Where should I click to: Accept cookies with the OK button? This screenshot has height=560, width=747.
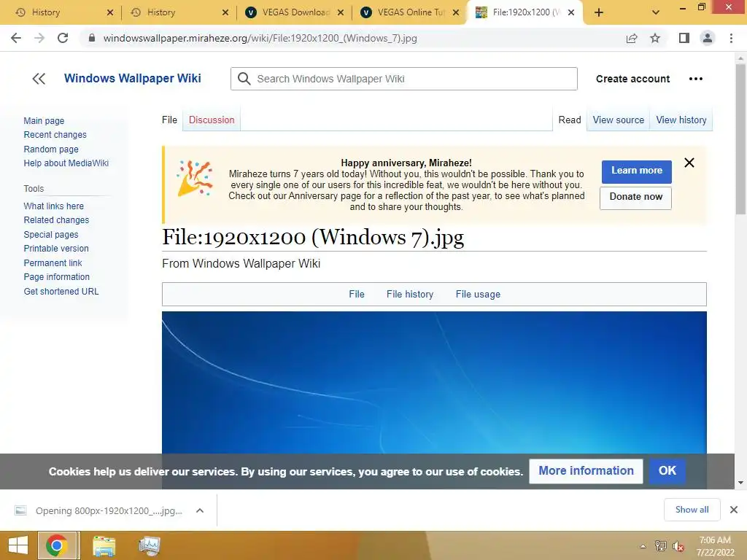tap(667, 471)
